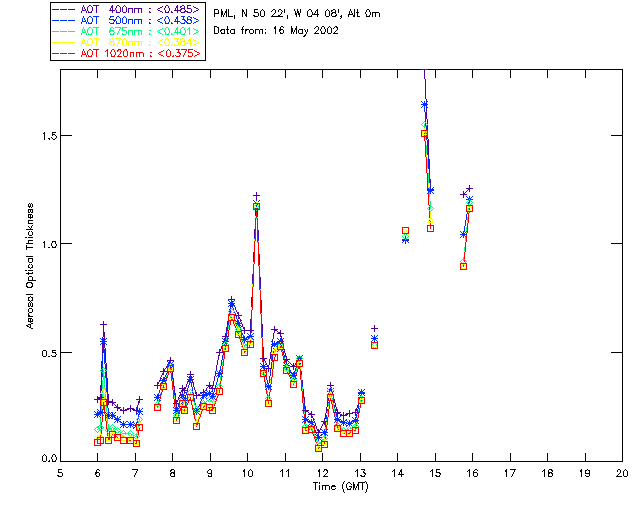Click the 15 tick label on time axis

click(435, 472)
